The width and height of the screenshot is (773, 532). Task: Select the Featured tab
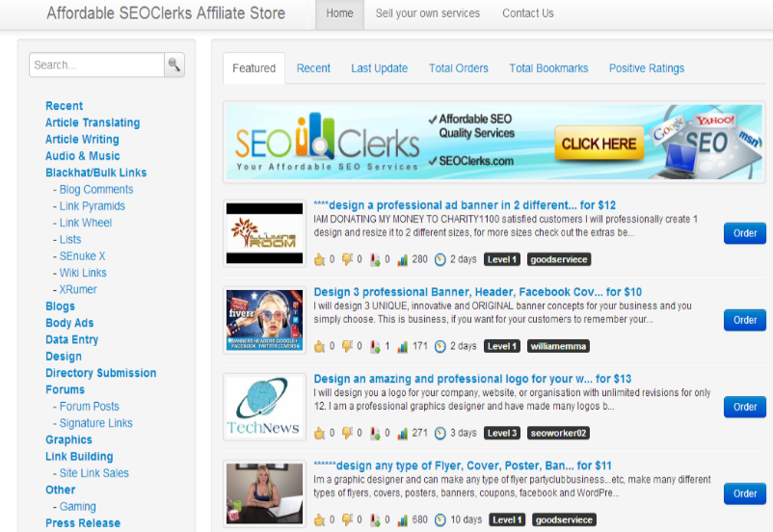tap(253, 68)
